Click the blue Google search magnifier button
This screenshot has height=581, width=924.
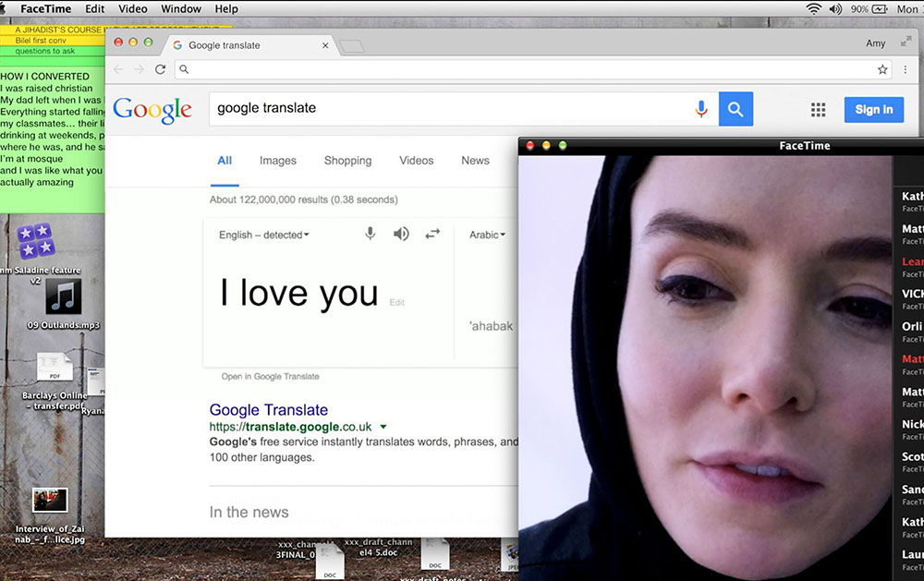736,109
